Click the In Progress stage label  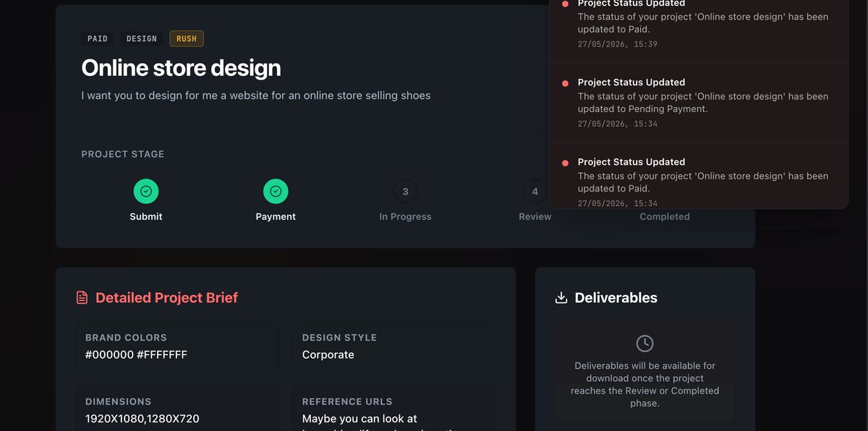[x=405, y=216]
